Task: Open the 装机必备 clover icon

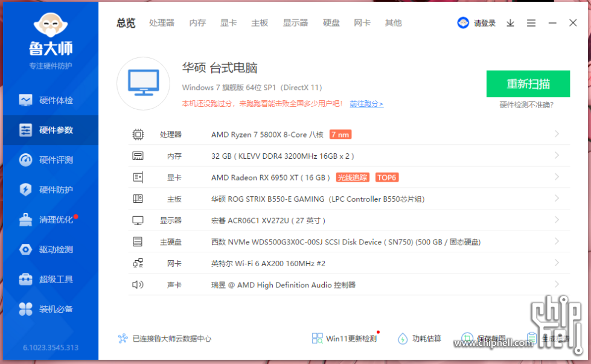Action: click(x=25, y=309)
